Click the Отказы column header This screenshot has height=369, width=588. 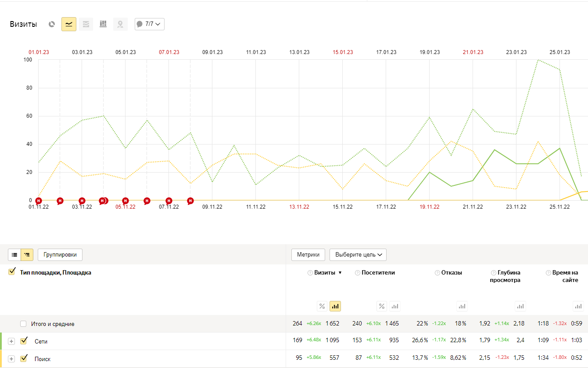452,273
